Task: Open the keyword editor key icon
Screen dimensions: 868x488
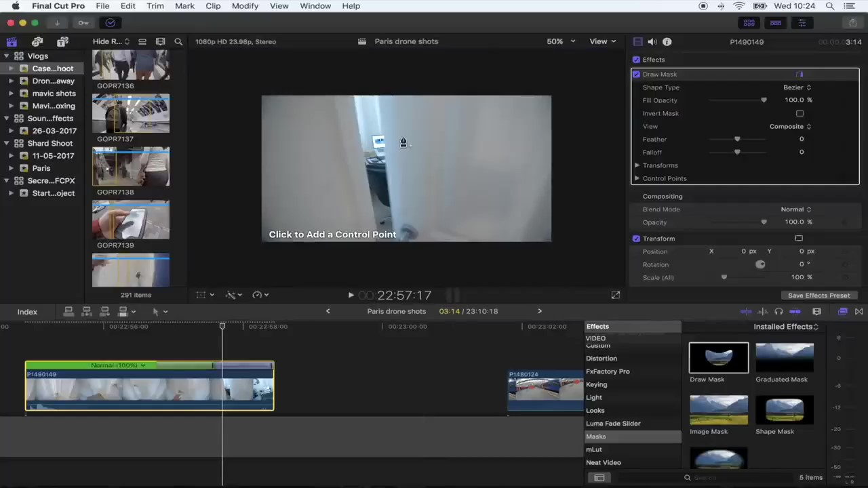Action: tap(83, 23)
